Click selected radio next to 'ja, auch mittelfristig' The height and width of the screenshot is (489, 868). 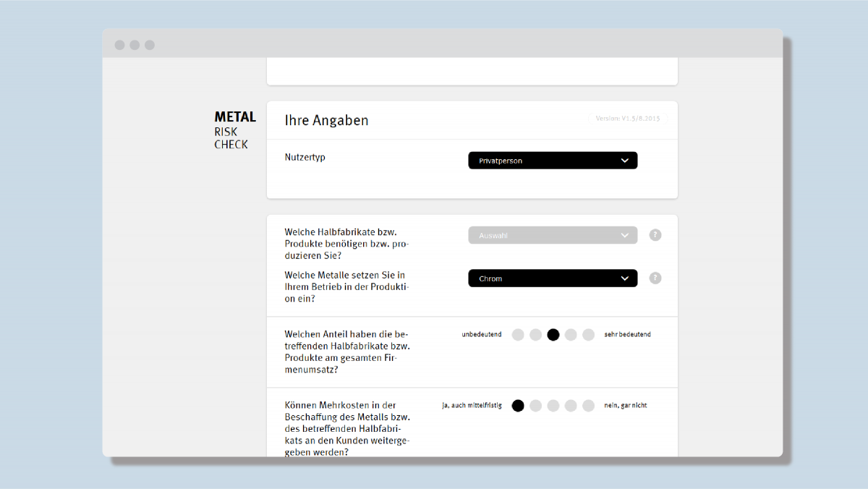(x=518, y=406)
